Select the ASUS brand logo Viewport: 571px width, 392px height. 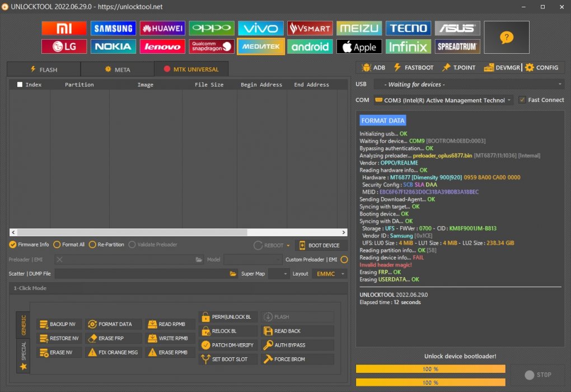[x=457, y=28]
